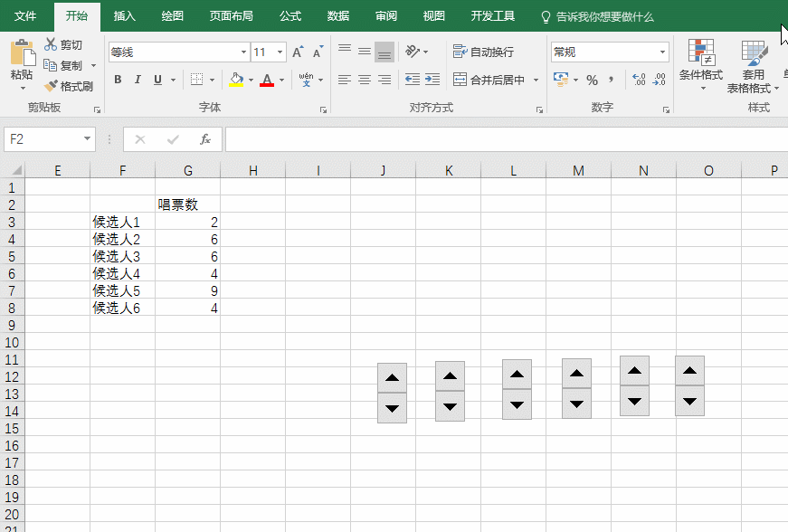Toggle bold formatting
This screenshot has width=788, height=532.
point(118,81)
